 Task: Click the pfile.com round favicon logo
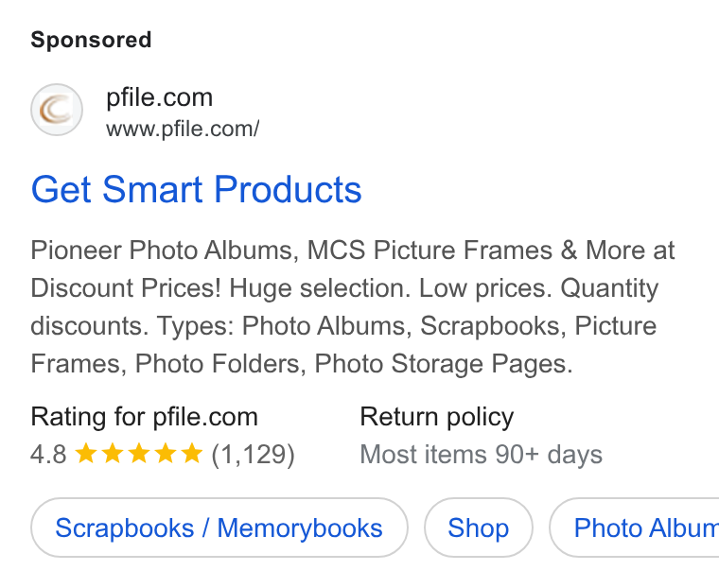click(x=57, y=110)
